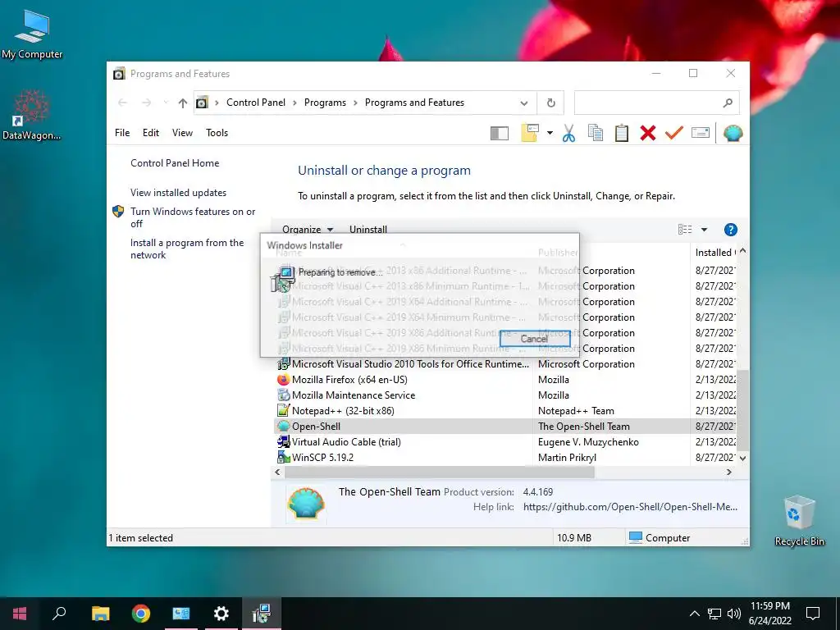The width and height of the screenshot is (840, 630).
Task: Show hidden tray icons chevron
Action: (694, 614)
